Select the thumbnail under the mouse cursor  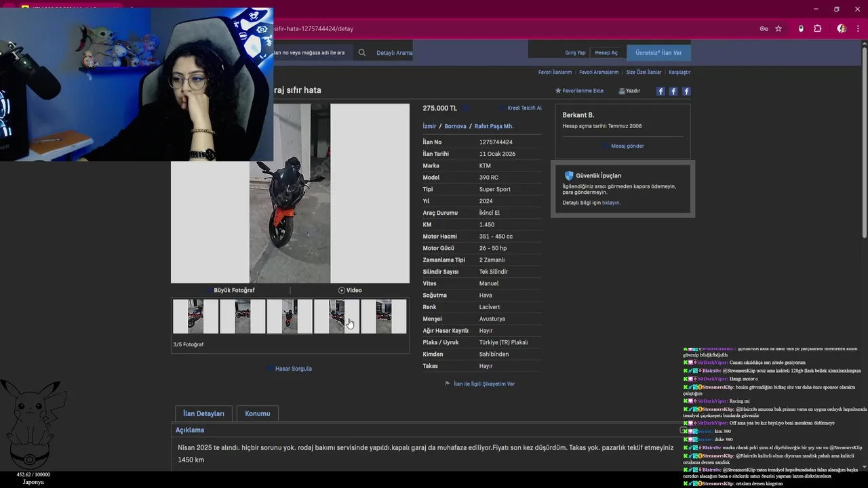pos(336,317)
